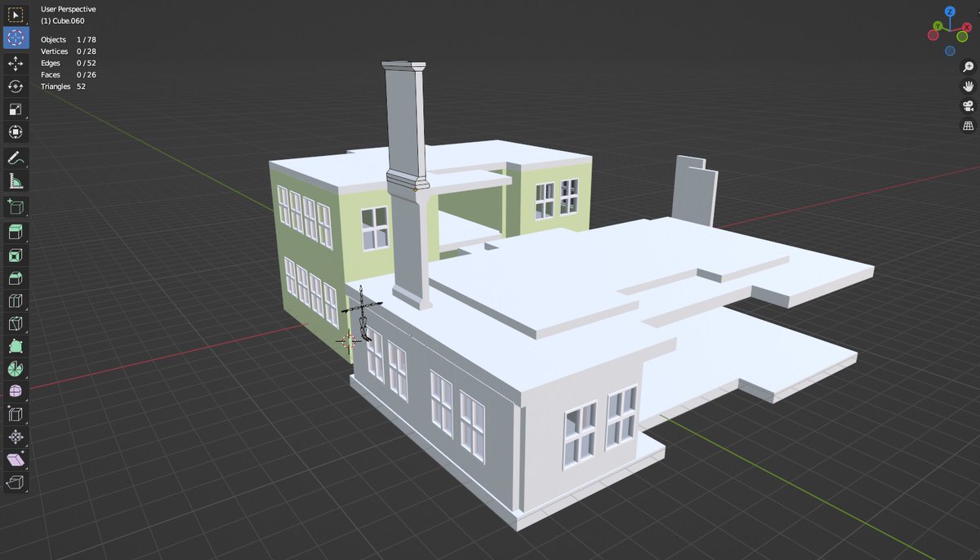The height and width of the screenshot is (560, 980).
Task: Snap view to blue Z axis
Action: pyautogui.click(x=950, y=11)
